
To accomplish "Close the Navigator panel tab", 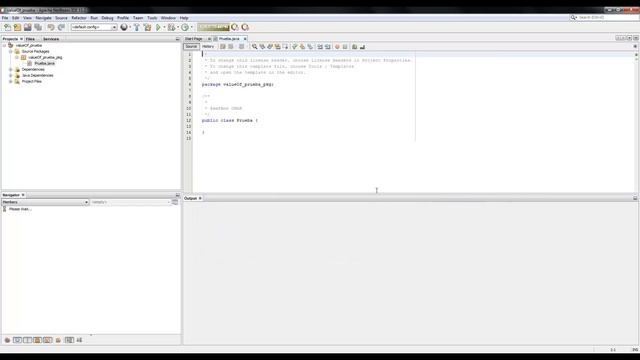I will (x=23, y=195).
